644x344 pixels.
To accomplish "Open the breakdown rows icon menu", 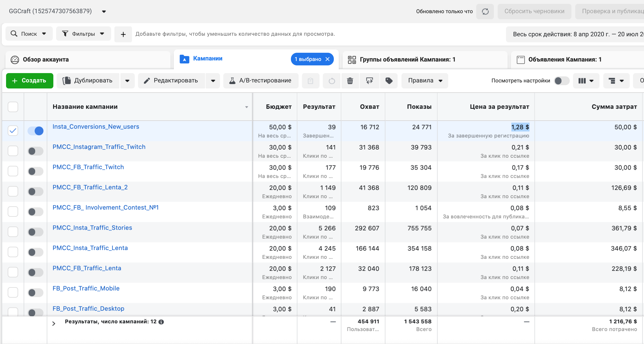I will pyautogui.click(x=616, y=81).
